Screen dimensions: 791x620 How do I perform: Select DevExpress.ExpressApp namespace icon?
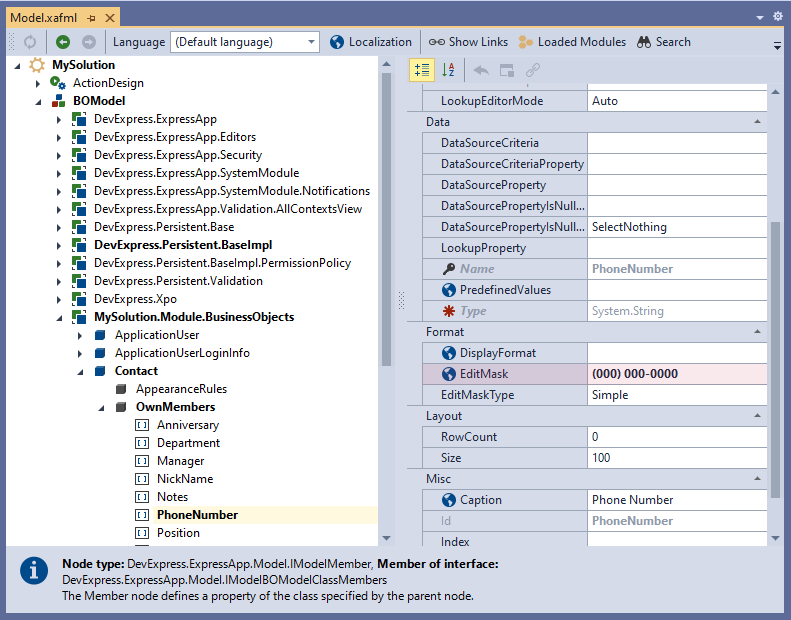(x=79, y=119)
